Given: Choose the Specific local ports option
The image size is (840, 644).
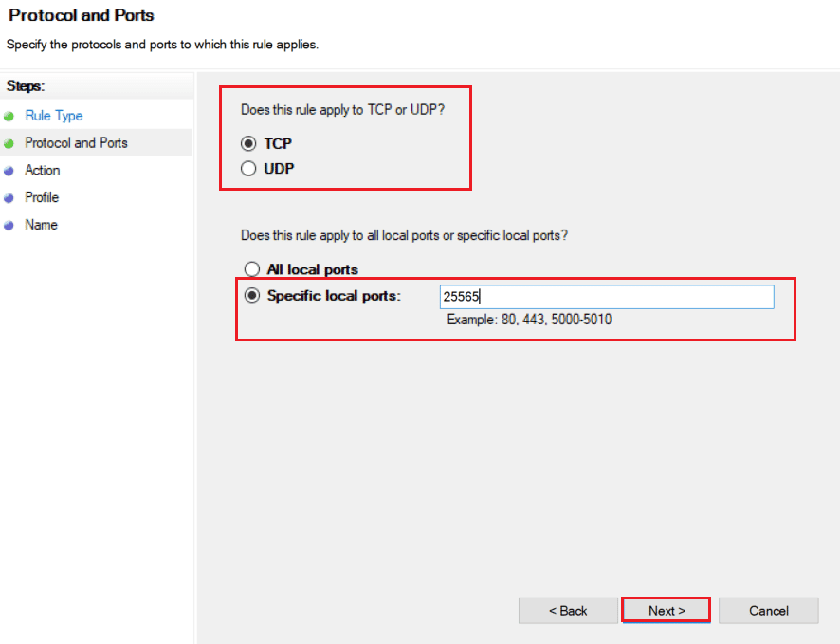Looking at the screenshot, I should (252, 295).
